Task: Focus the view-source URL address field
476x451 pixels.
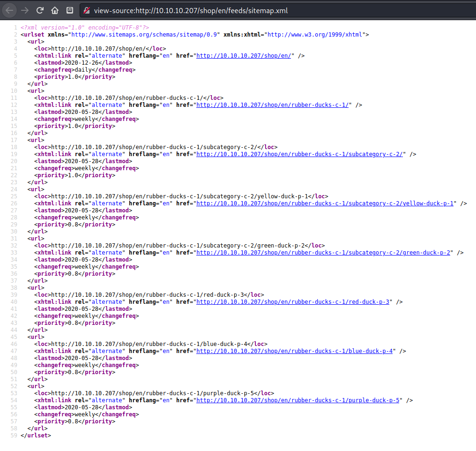Action: pyautogui.click(x=234, y=10)
